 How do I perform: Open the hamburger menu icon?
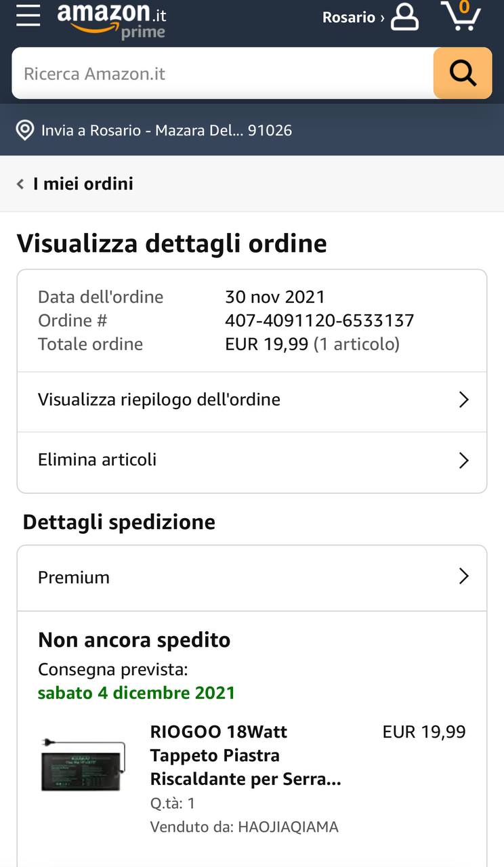coord(28,16)
